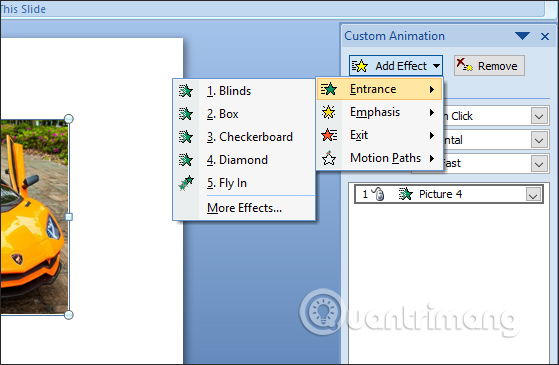Select the orange car picture on slide
Screen dimensions: 559x365
(34, 217)
